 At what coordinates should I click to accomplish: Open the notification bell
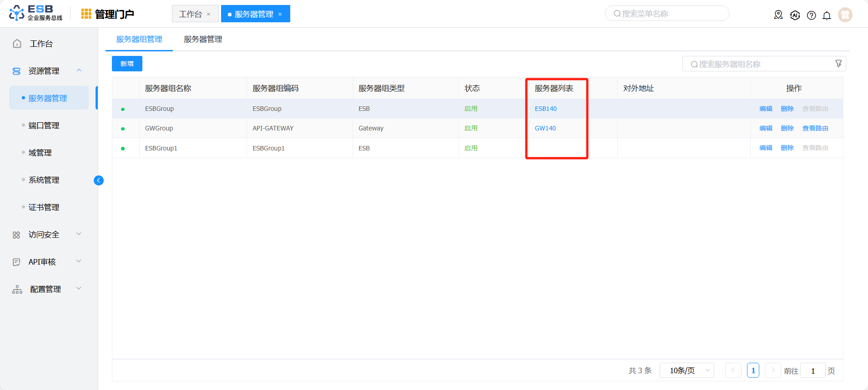[x=827, y=15]
